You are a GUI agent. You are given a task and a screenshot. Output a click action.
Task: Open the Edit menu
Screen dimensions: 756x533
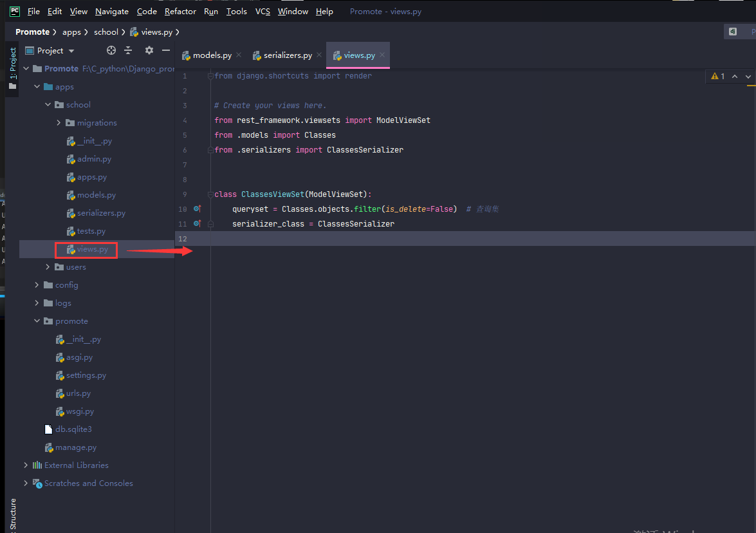point(55,11)
